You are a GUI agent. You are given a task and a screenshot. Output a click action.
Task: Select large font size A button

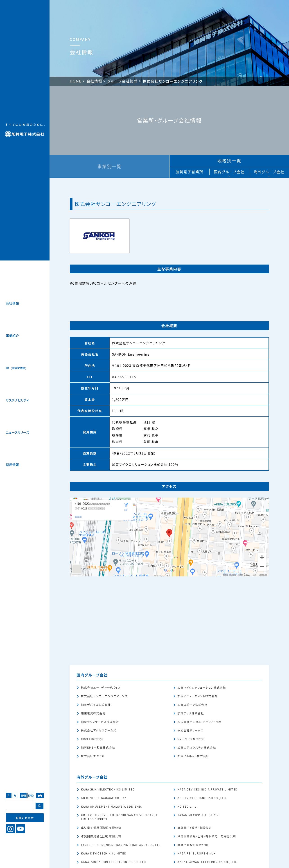tap(15, 795)
